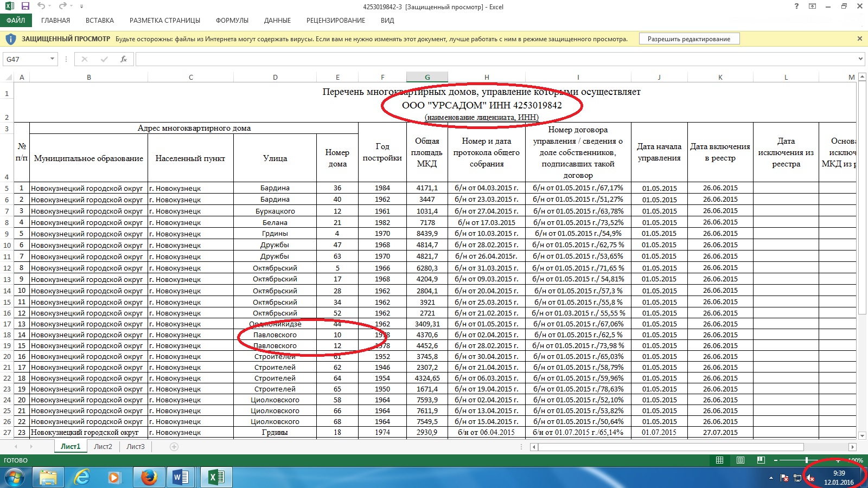Click the protected view shield icon
Screen dimensions: 868x488
(x=11, y=39)
